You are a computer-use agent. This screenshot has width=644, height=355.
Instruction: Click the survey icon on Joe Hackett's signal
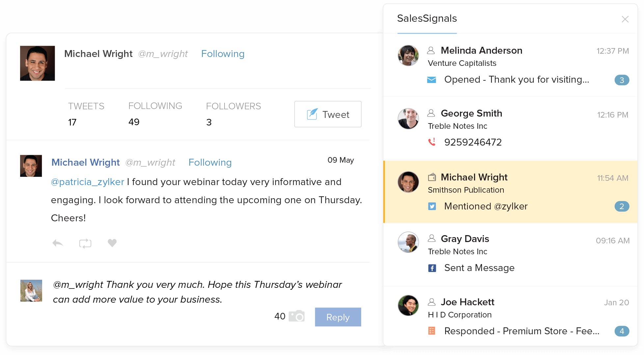pyautogui.click(x=432, y=331)
